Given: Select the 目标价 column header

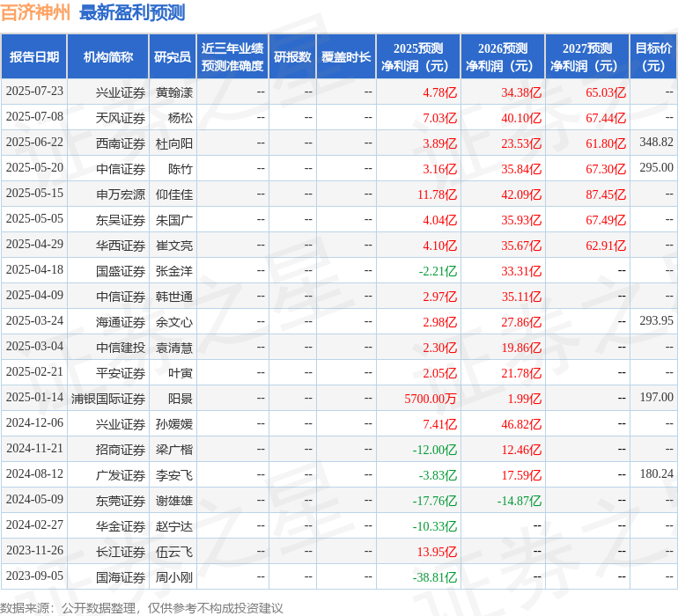Looking at the screenshot, I should tap(653, 56).
